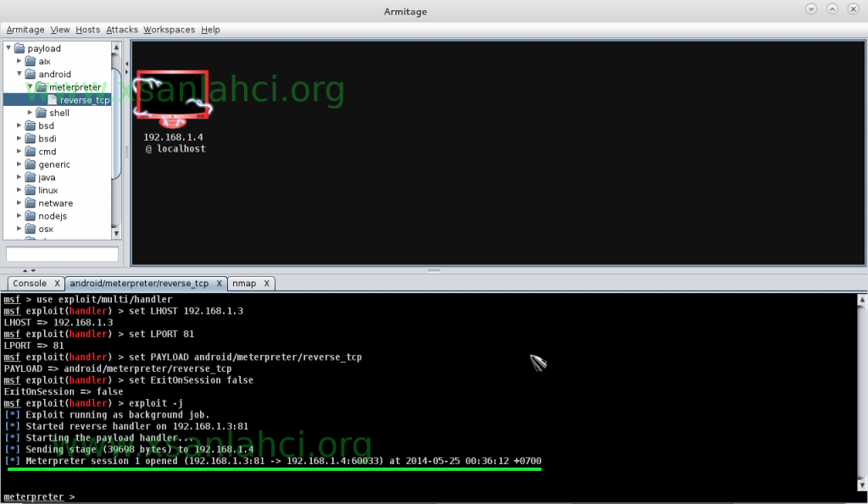This screenshot has height=504, width=868.
Task: Click the 192.168.1.4 @ localhost host label
Action: 175,143
